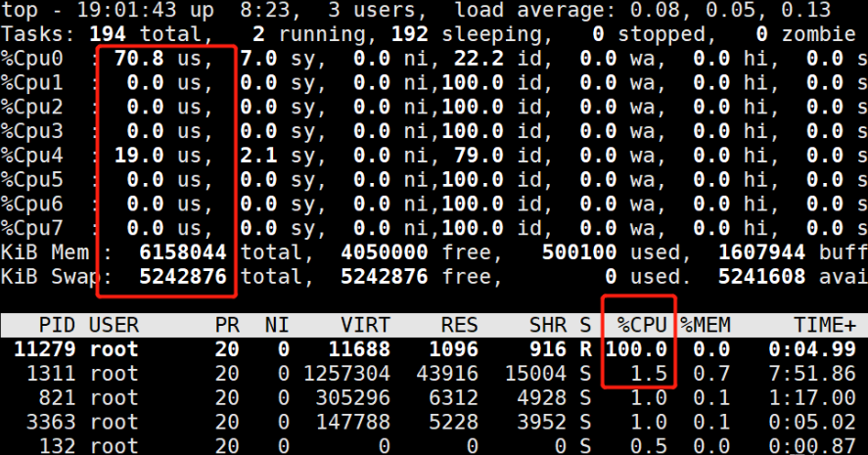The height and width of the screenshot is (455, 868).
Task: Click the '192' sleeping tasks count
Action: click(x=410, y=34)
